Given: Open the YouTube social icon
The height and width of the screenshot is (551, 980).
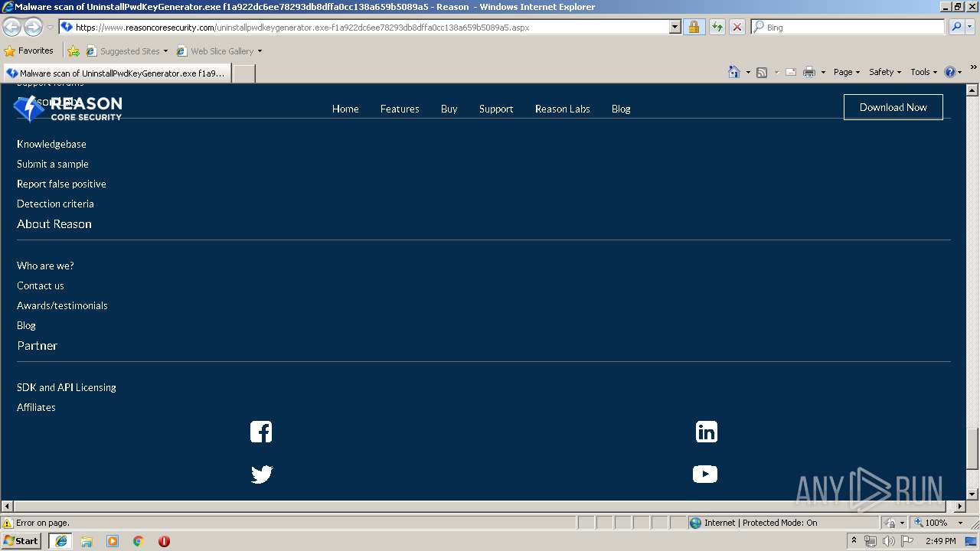Looking at the screenshot, I should pyautogui.click(x=705, y=474).
